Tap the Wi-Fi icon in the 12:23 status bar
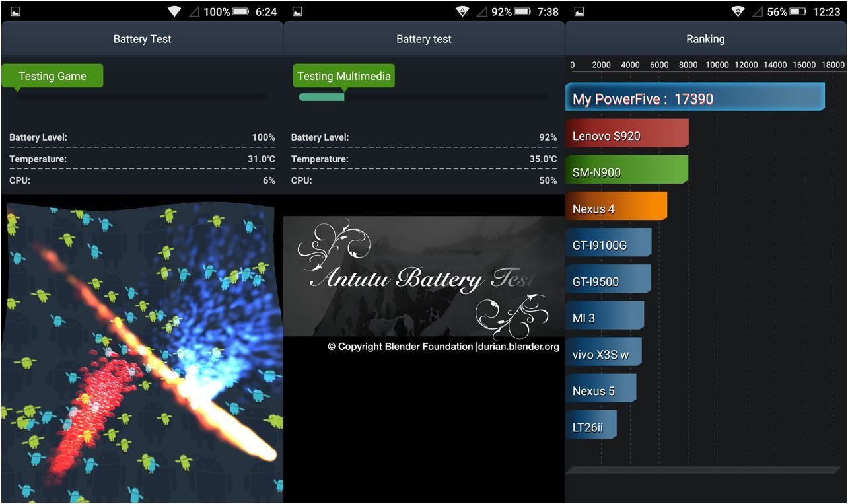 coord(738,12)
